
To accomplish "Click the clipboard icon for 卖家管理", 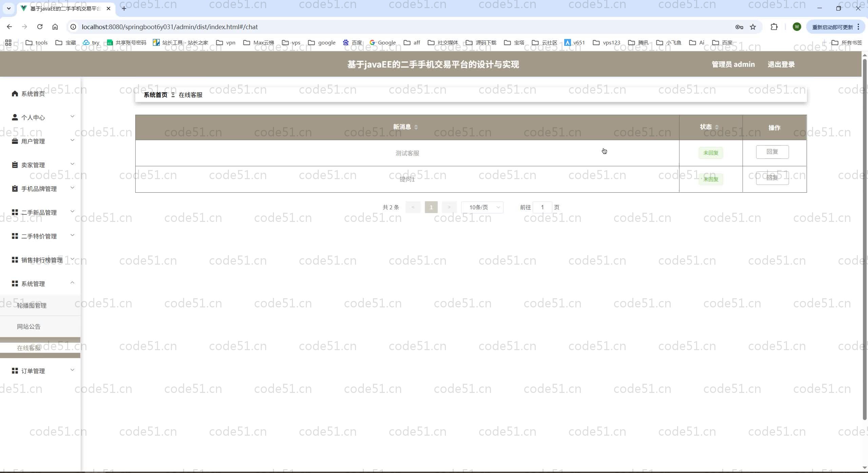I will coord(15,165).
